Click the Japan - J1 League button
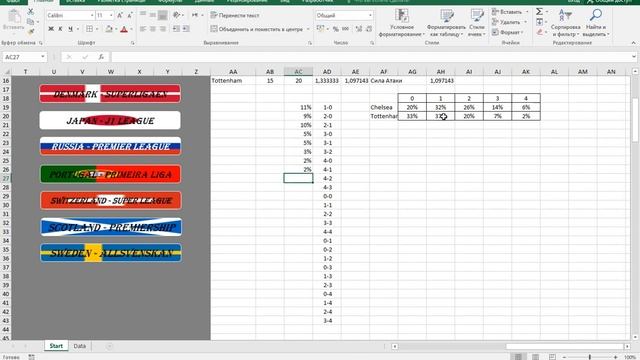 coord(110,120)
